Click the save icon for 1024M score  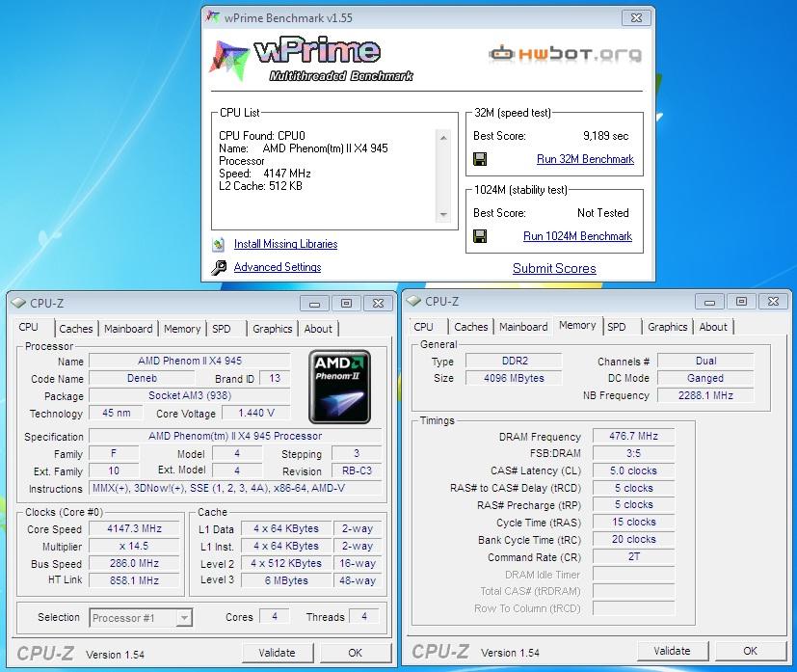[x=480, y=236]
